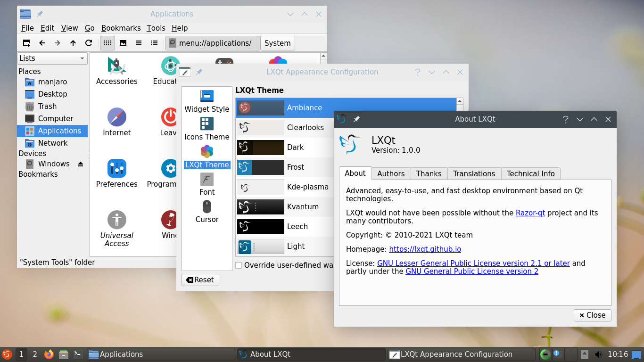Select the Widget Style section

pyautogui.click(x=207, y=101)
